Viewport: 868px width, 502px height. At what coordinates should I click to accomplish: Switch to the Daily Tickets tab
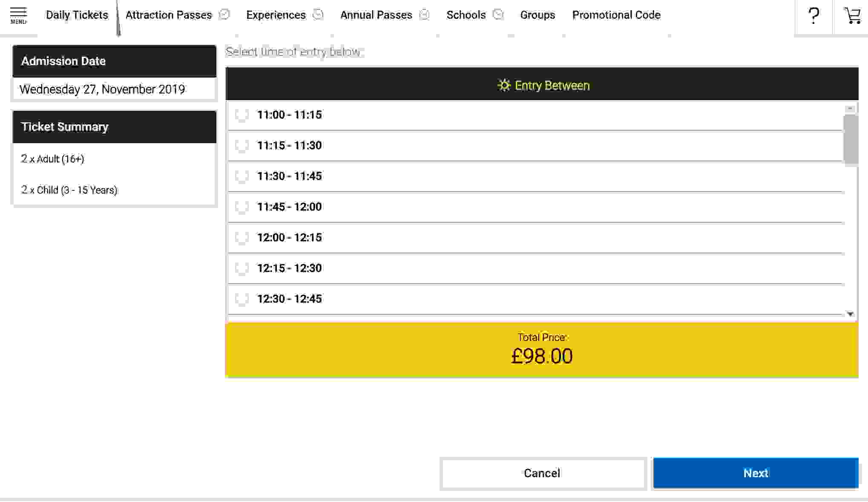click(77, 15)
